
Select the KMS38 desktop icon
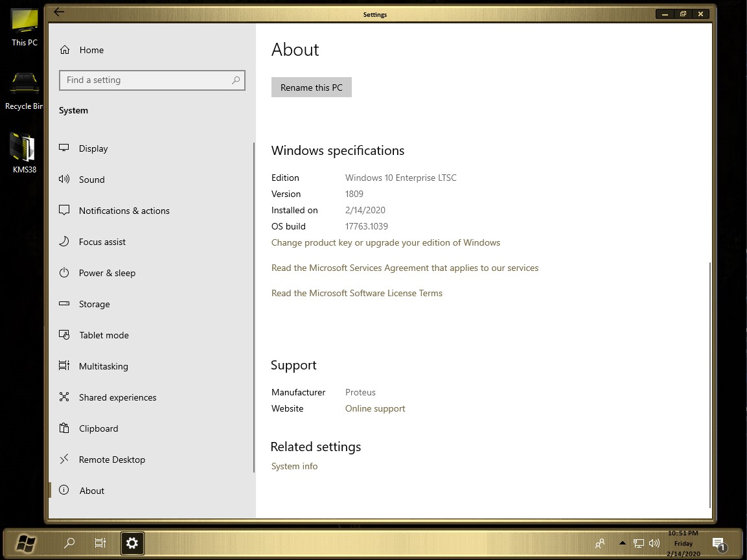24,152
